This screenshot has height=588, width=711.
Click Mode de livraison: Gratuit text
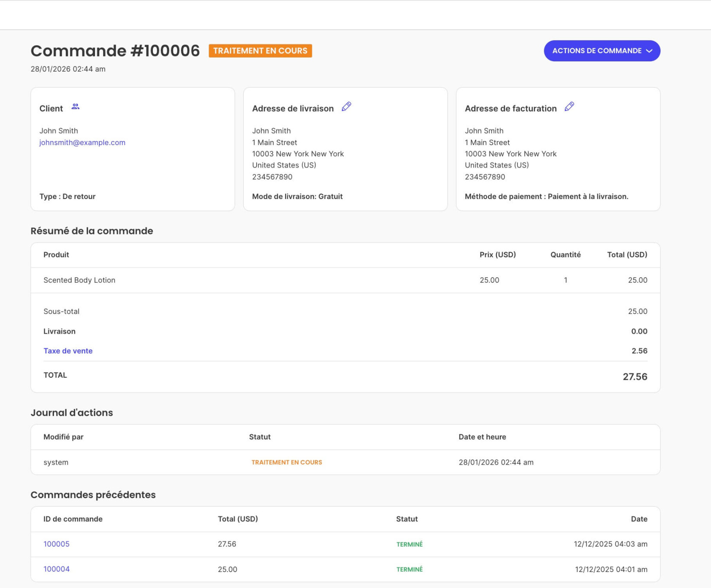pyautogui.click(x=297, y=196)
